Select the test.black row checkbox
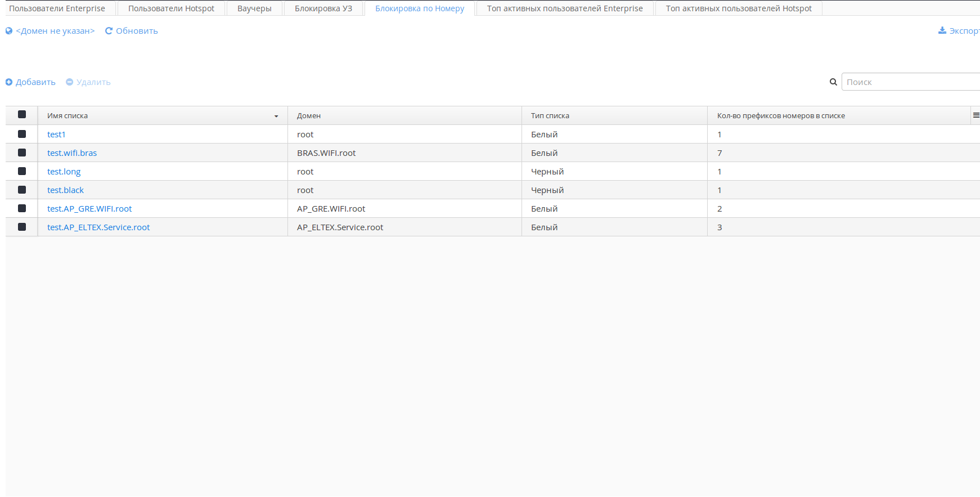This screenshot has height=497, width=980. click(22, 190)
